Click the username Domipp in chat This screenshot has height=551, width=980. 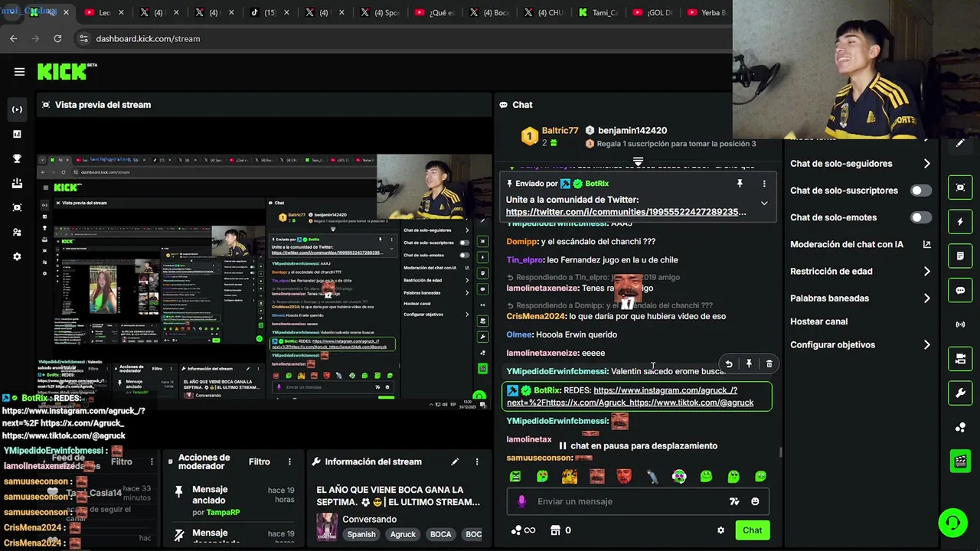point(521,242)
